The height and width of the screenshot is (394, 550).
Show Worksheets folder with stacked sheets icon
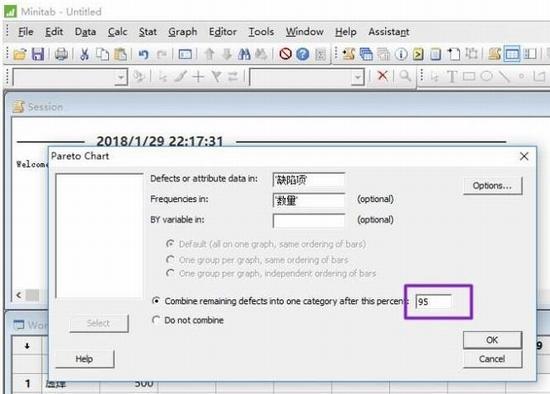coord(366,54)
